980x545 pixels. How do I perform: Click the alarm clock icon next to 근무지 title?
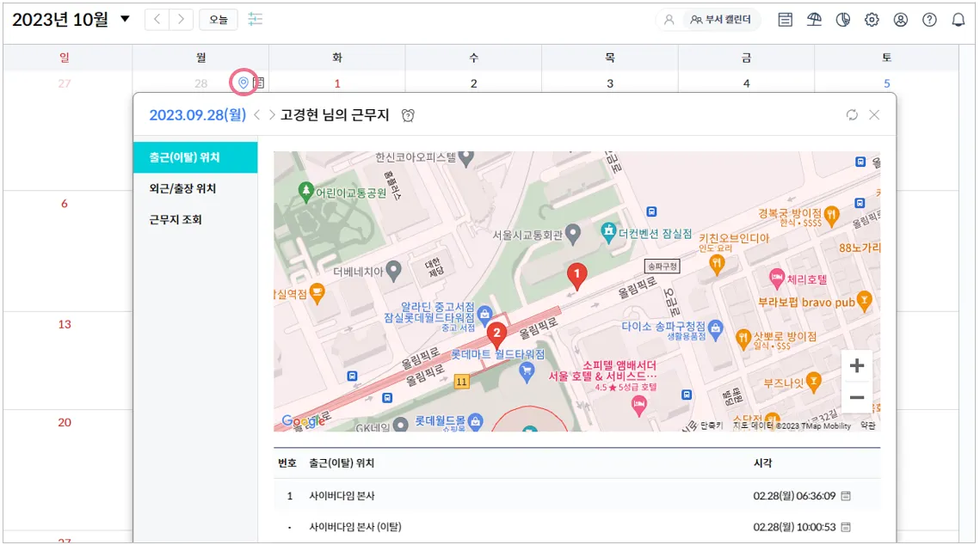[x=408, y=115]
